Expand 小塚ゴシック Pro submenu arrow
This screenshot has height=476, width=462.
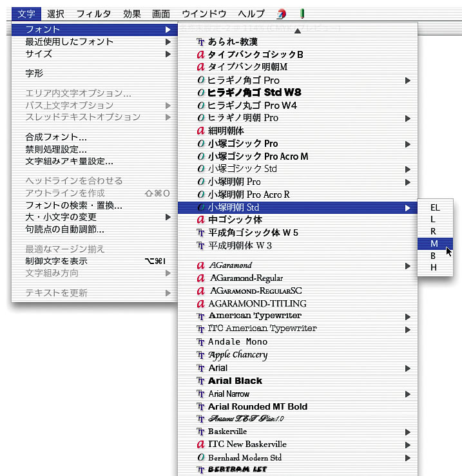[408, 144]
